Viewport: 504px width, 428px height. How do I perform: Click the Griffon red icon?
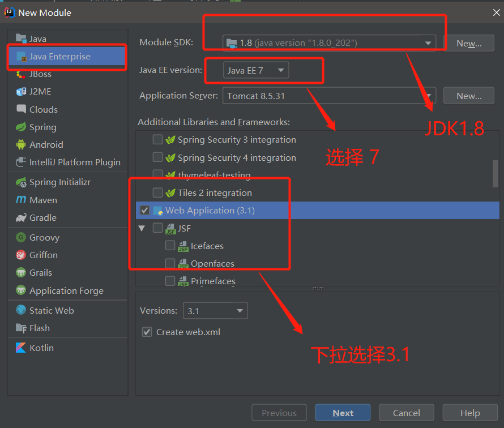[x=21, y=255]
